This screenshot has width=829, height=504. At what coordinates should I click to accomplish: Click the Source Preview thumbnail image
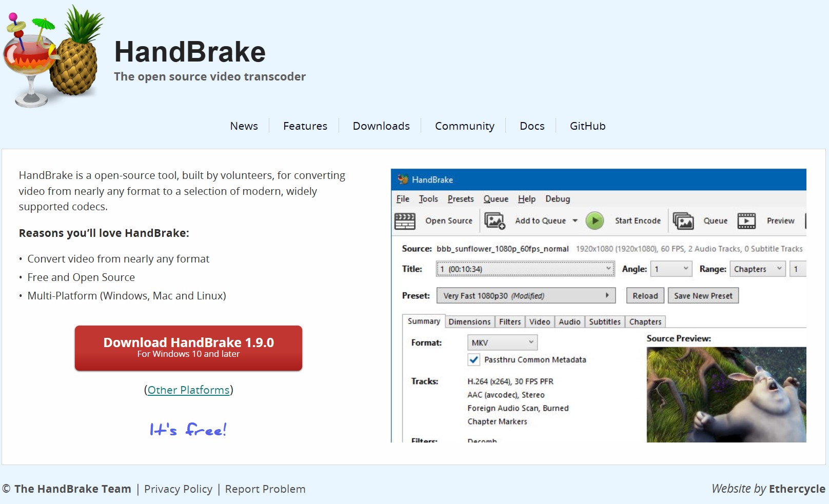click(726, 395)
